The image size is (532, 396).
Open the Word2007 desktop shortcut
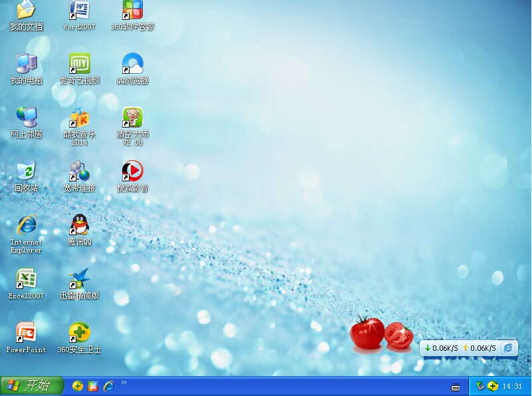[80, 11]
